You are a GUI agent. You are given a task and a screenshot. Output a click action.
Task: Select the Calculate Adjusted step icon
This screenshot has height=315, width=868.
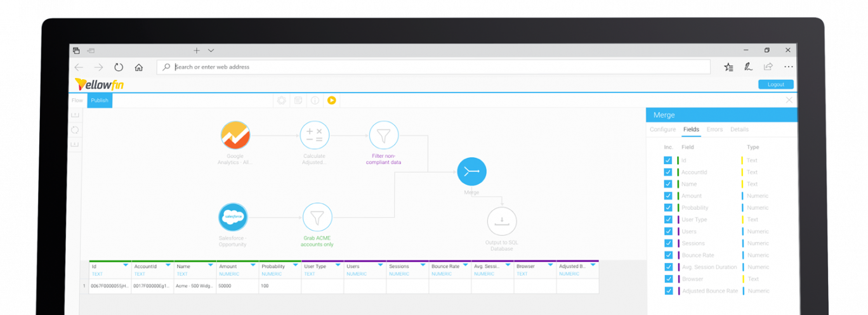[x=314, y=136]
